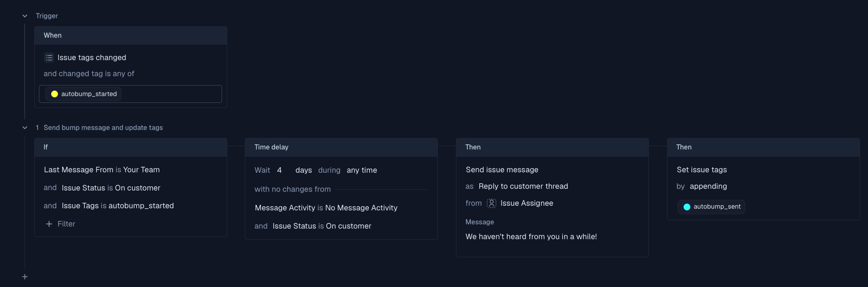
Task: Collapse the Trigger section chevron
Action: 25,16
